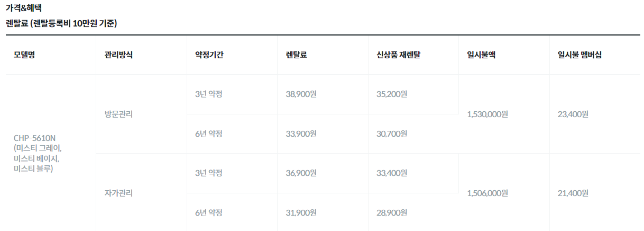
Task: Select the 1,530,000원 lump-sum price
Action: pyautogui.click(x=488, y=114)
